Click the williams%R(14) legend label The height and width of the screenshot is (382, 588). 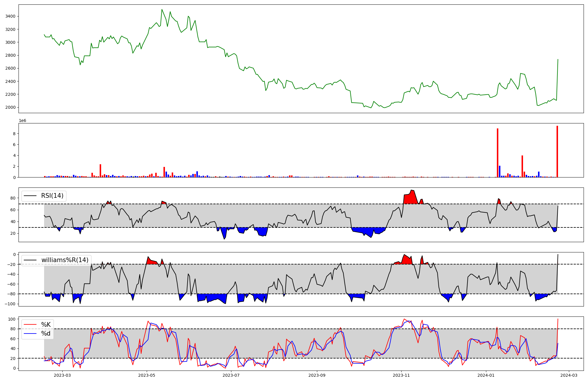point(65,260)
